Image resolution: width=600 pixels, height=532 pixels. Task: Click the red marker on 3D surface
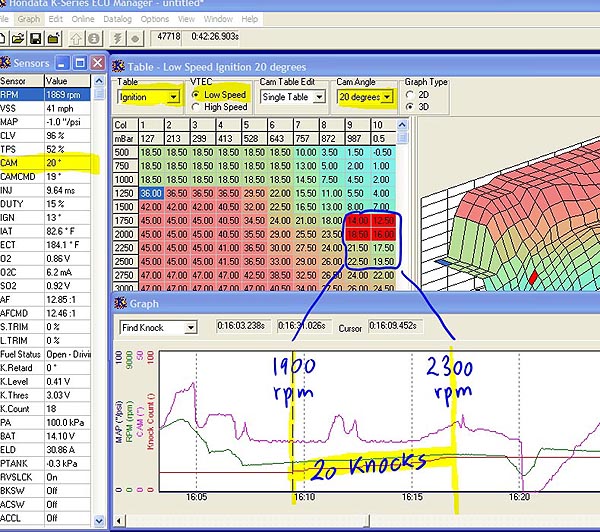532,277
